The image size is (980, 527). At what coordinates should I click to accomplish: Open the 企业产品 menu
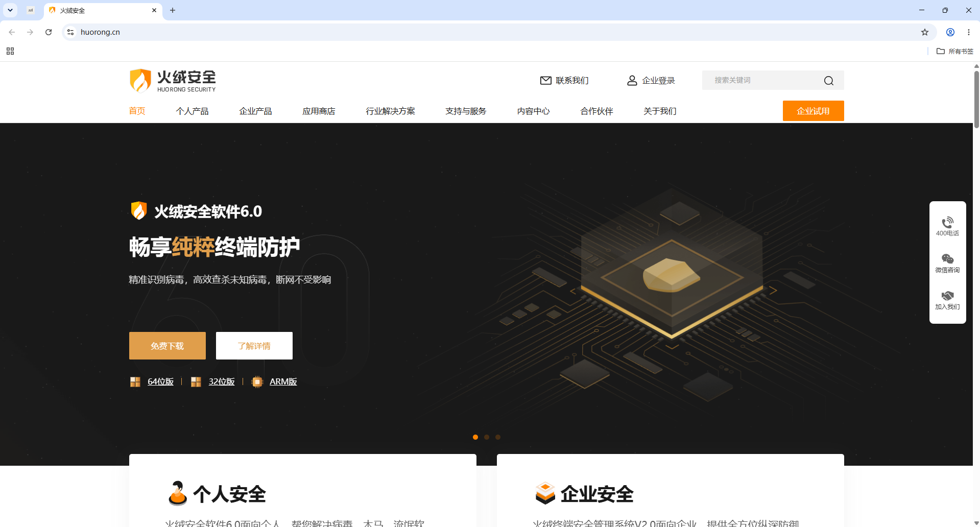click(x=255, y=111)
